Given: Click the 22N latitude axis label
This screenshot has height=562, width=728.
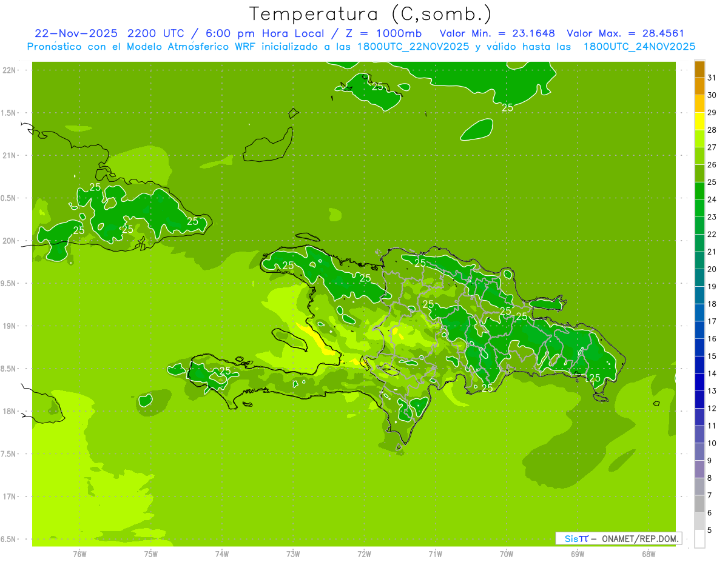Looking at the screenshot, I should pyautogui.click(x=10, y=70).
